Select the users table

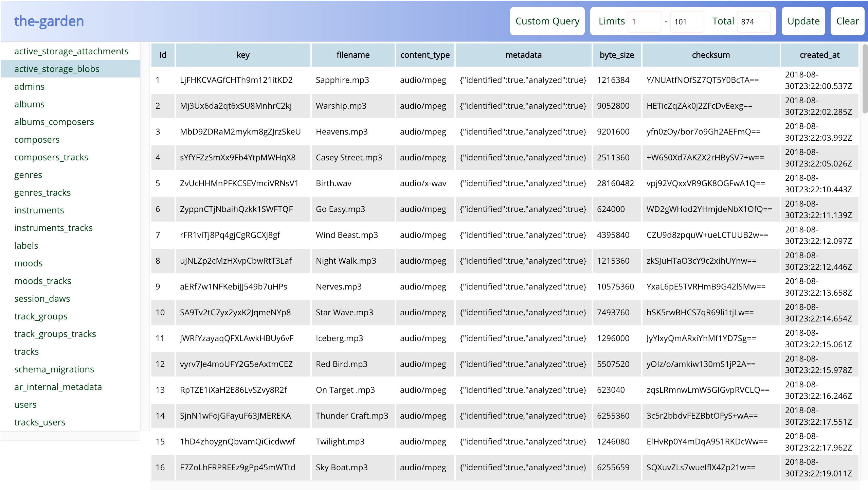tap(25, 404)
